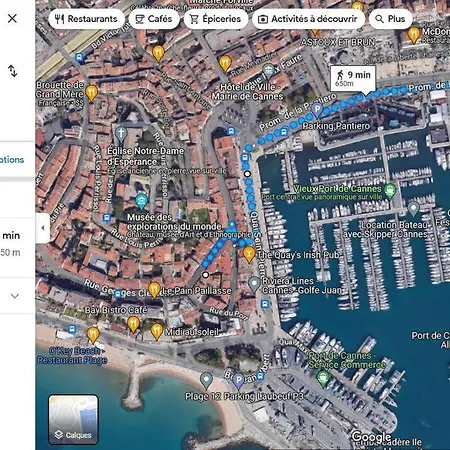This screenshot has width=450, height=450.
Task: Select Le Pain Paillasse restaurant pin
Action: (154, 290)
